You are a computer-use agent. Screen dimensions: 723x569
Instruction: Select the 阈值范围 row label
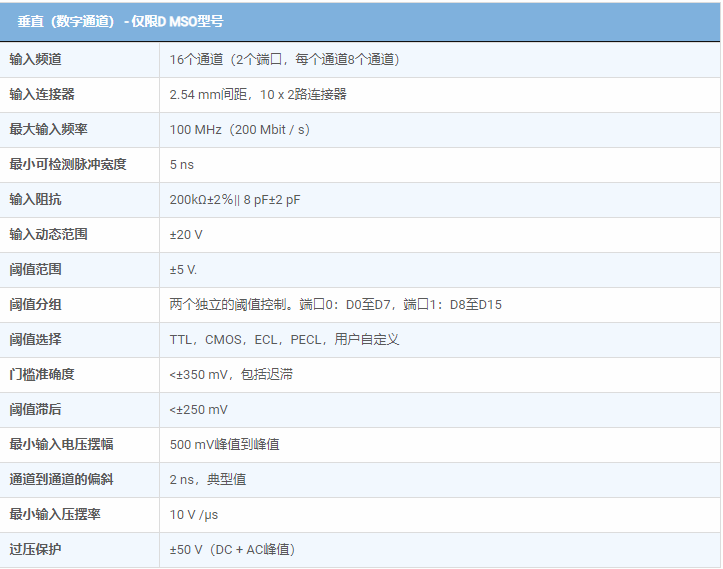[x=35, y=269]
